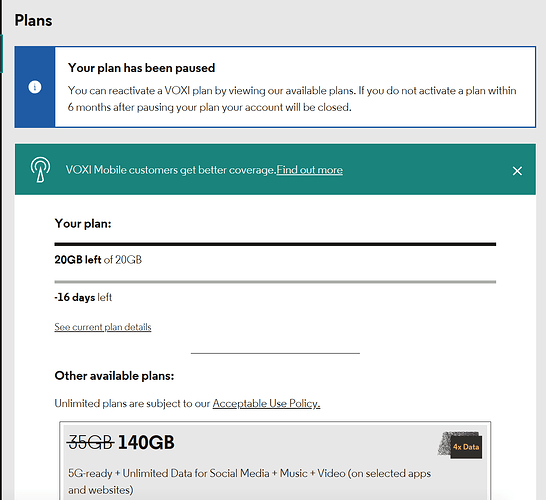Viewport: 546px width, 500px height.
Task: Click the coverage antenna icon
Action: pyautogui.click(x=40, y=169)
